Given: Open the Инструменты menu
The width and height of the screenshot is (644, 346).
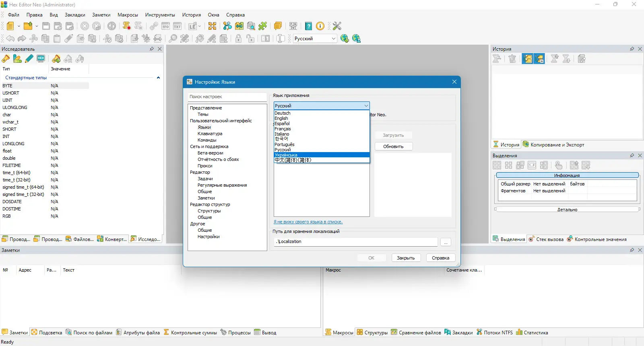Looking at the screenshot, I should tap(160, 15).
